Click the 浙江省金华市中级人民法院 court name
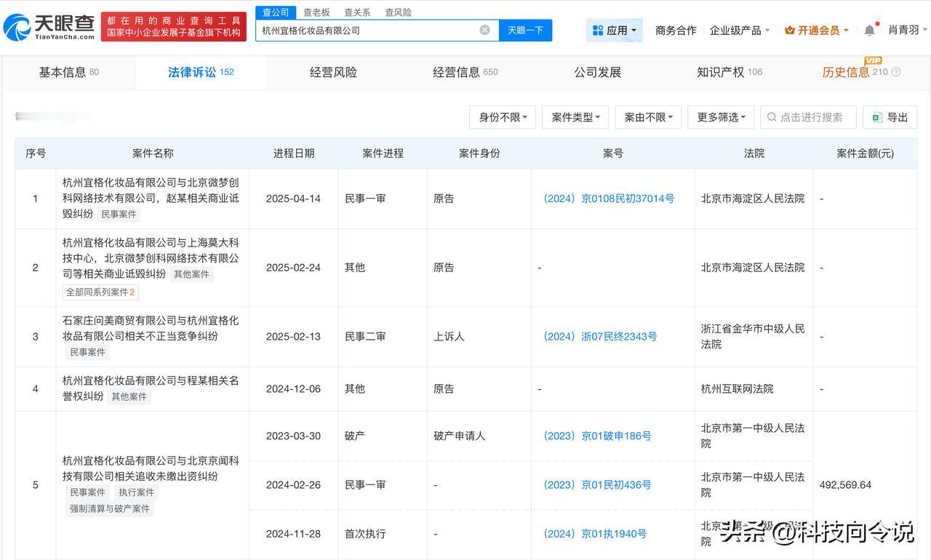 click(x=753, y=336)
